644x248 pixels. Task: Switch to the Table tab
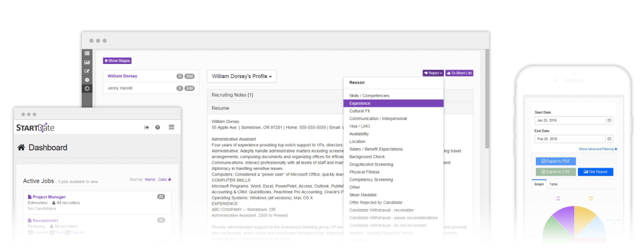[553, 185]
